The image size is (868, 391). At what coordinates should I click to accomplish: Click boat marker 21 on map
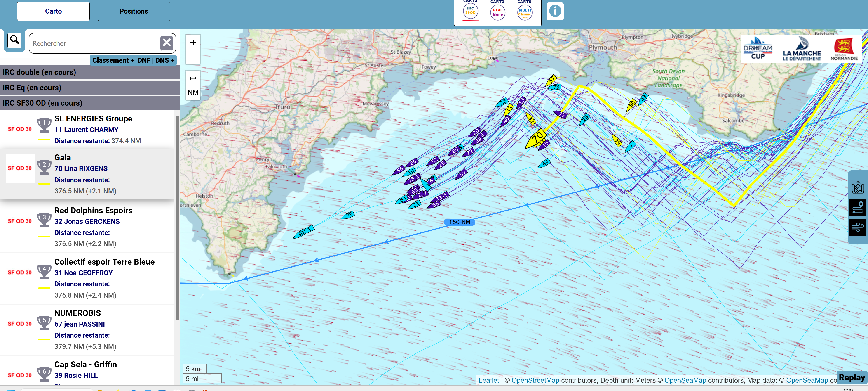coord(415,205)
